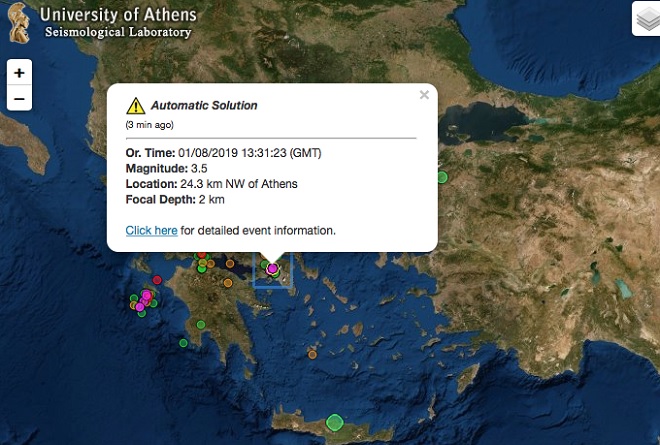
Task: Click the green marker in western Turkey
Action: coord(442,177)
